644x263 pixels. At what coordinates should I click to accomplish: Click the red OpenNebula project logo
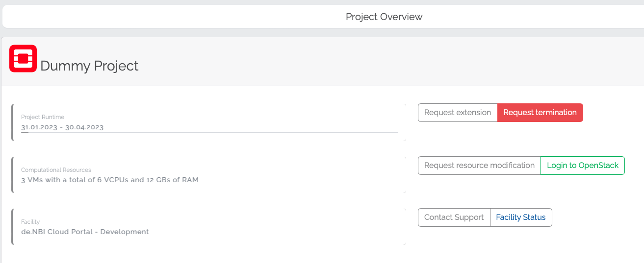[23, 59]
